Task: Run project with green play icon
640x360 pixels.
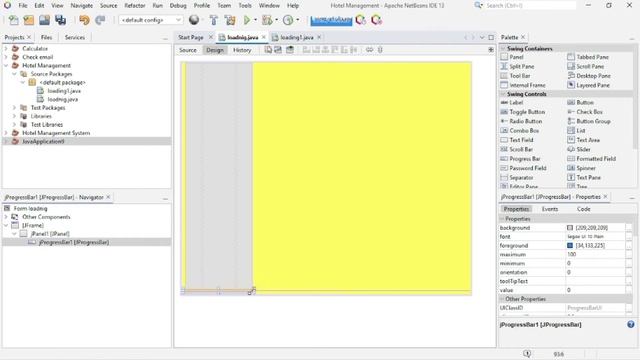Action: (x=247, y=20)
